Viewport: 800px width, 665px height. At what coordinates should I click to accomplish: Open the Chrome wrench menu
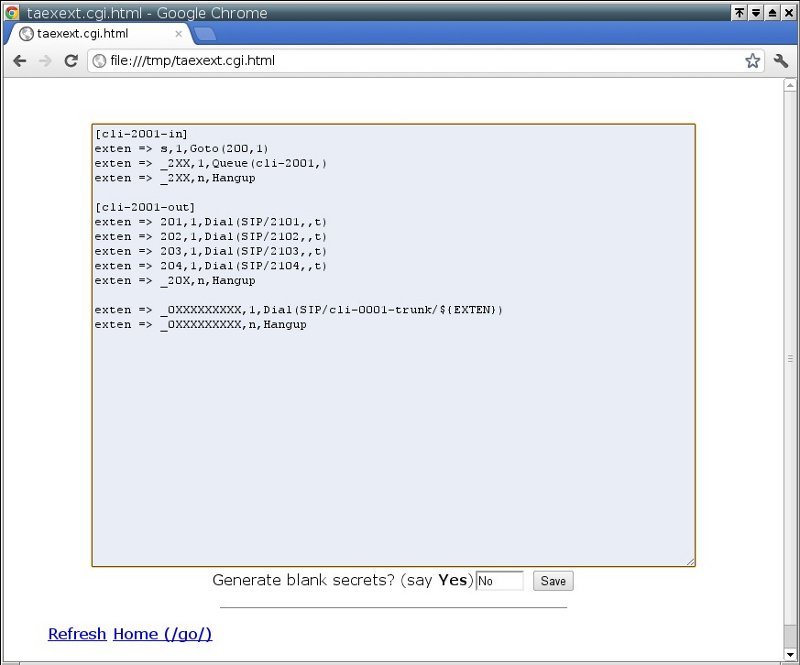[781, 61]
